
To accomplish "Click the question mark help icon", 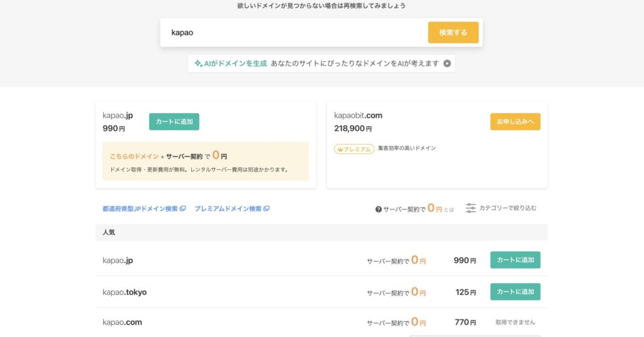I will (x=379, y=209).
